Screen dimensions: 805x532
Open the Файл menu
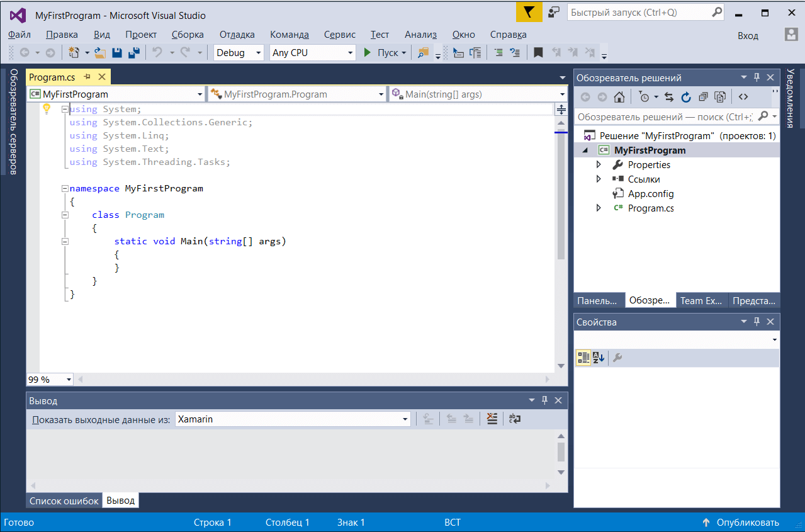20,35
